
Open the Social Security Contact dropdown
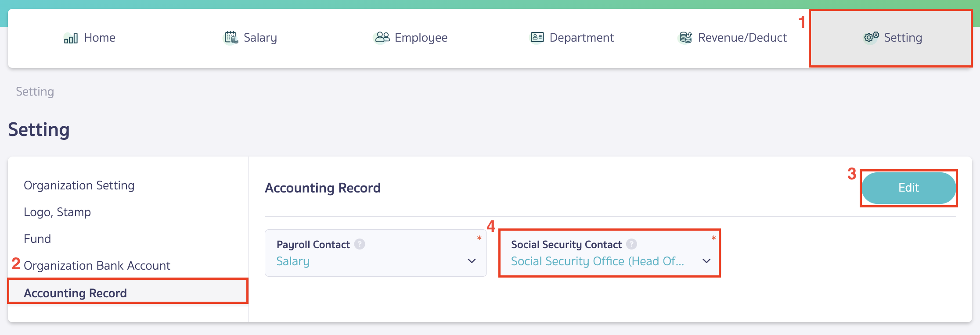click(706, 261)
